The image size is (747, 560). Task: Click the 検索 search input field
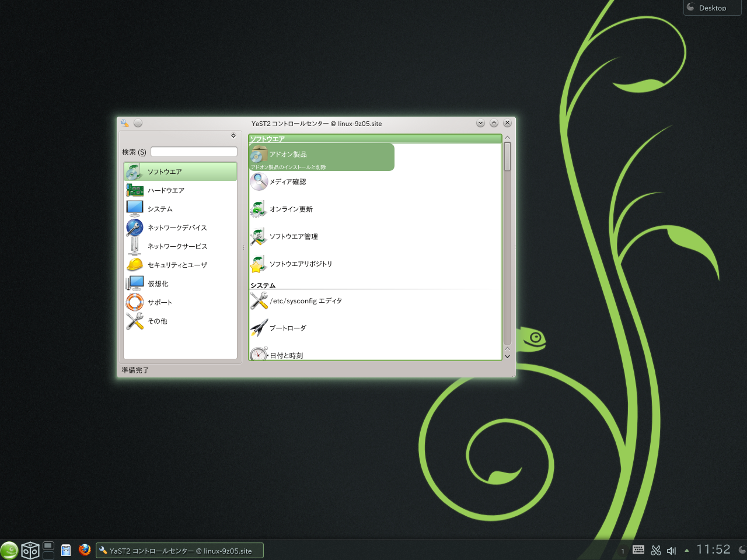tap(194, 152)
